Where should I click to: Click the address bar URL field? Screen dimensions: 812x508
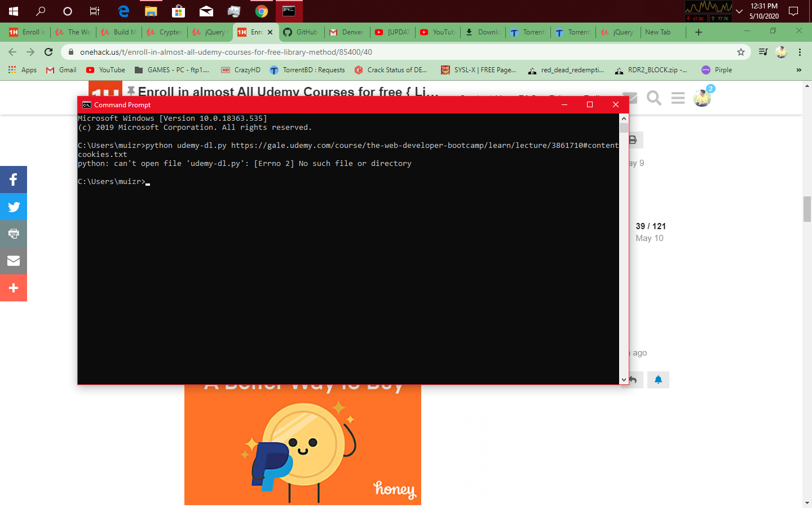pyautogui.click(x=395, y=52)
